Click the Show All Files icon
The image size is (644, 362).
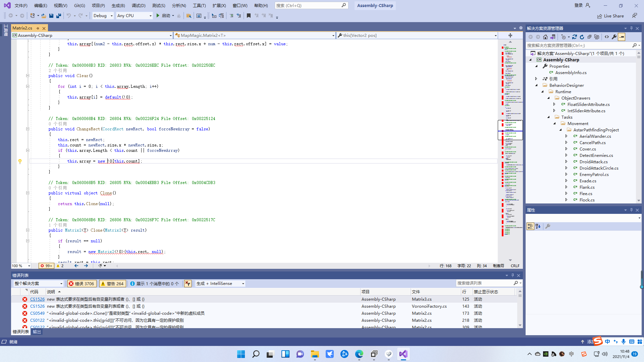tap(597, 37)
